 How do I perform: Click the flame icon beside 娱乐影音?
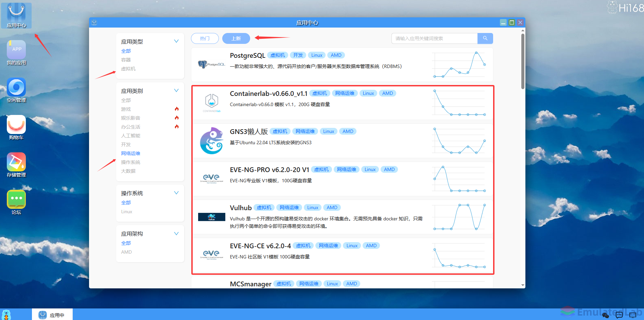177,118
